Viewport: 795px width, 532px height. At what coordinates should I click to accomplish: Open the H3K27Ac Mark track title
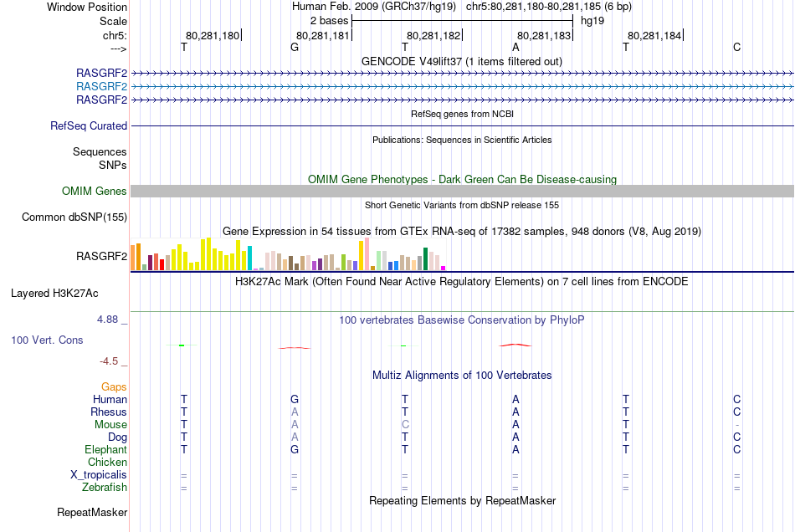click(462, 282)
